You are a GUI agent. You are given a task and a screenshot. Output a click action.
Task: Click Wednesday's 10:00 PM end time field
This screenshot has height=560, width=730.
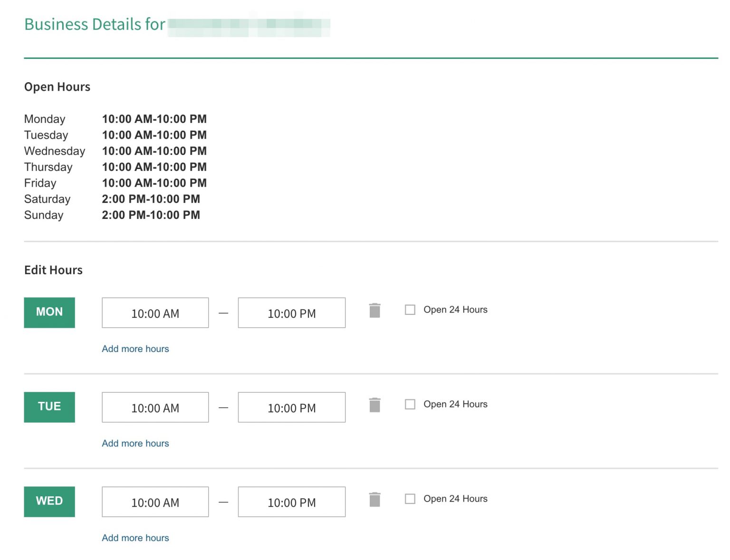coord(291,502)
